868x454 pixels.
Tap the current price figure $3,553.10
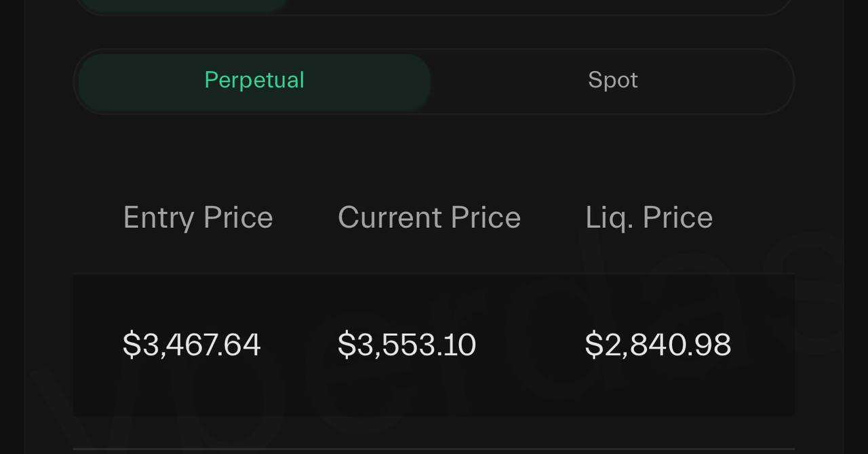pyautogui.click(x=407, y=345)
